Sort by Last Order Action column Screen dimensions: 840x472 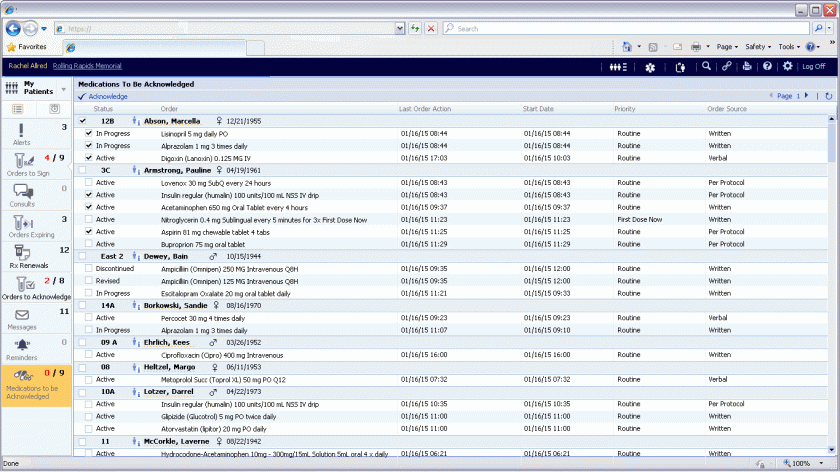[425, 109]
